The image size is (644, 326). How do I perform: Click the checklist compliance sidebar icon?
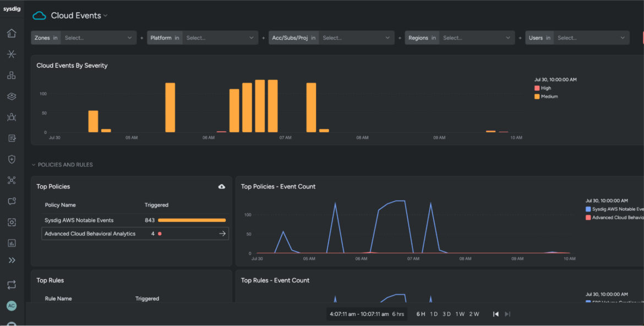[12, 138]
